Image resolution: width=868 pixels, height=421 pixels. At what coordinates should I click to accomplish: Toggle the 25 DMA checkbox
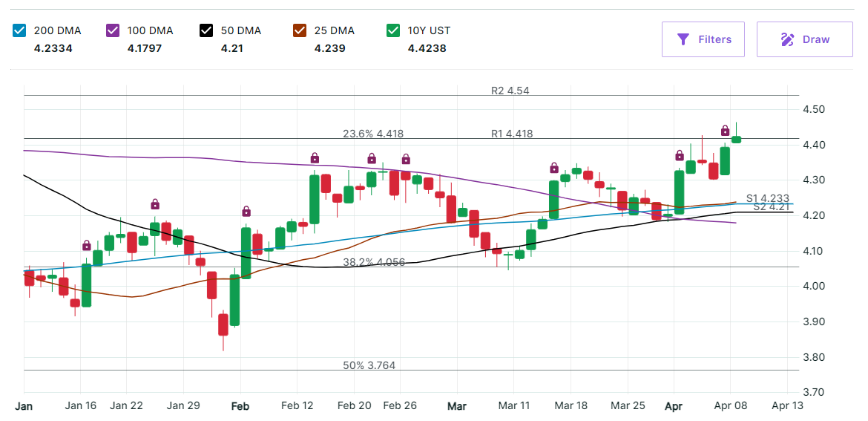click(299, 30)
